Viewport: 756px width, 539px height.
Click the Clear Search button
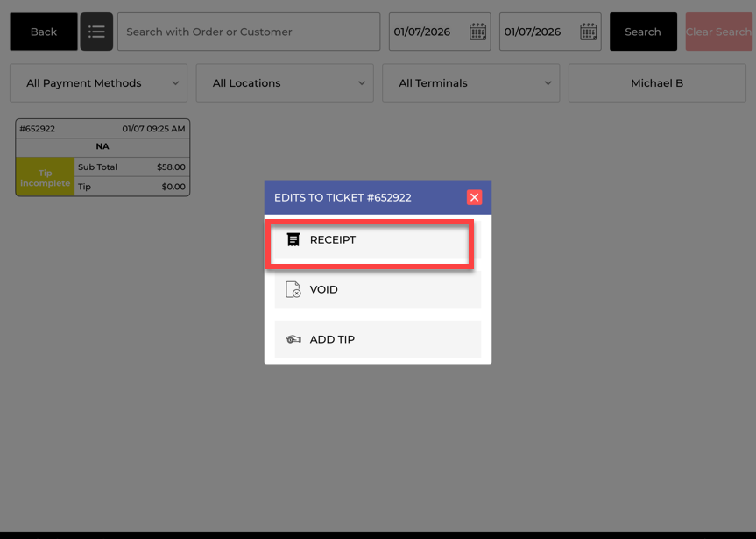718,32
